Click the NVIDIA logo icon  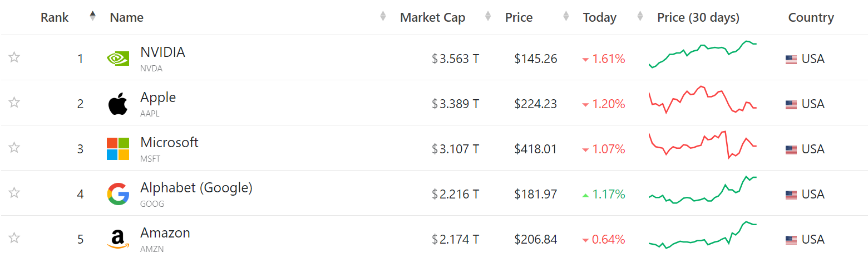tap(118, 59)
